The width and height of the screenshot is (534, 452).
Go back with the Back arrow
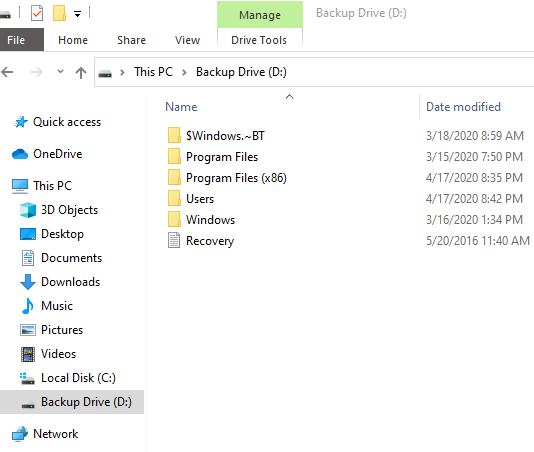pos(7,72)
